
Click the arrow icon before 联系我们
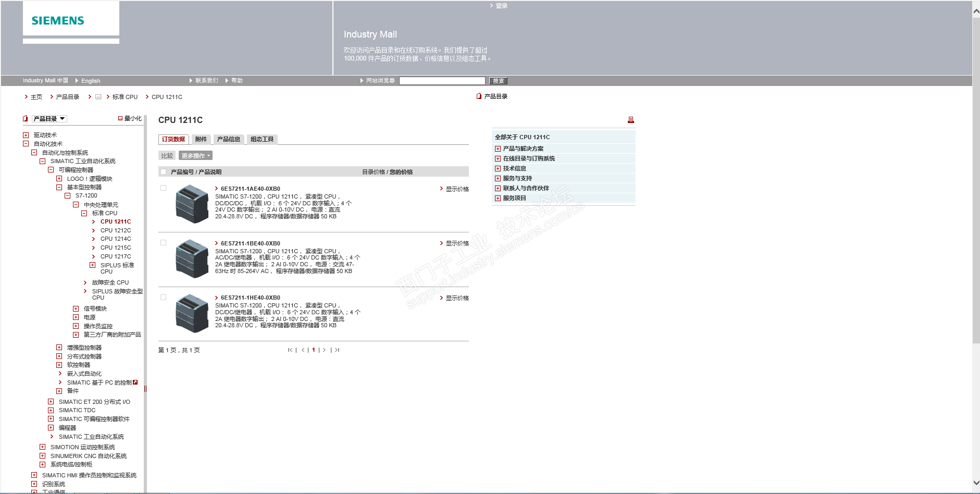(191, 81)
